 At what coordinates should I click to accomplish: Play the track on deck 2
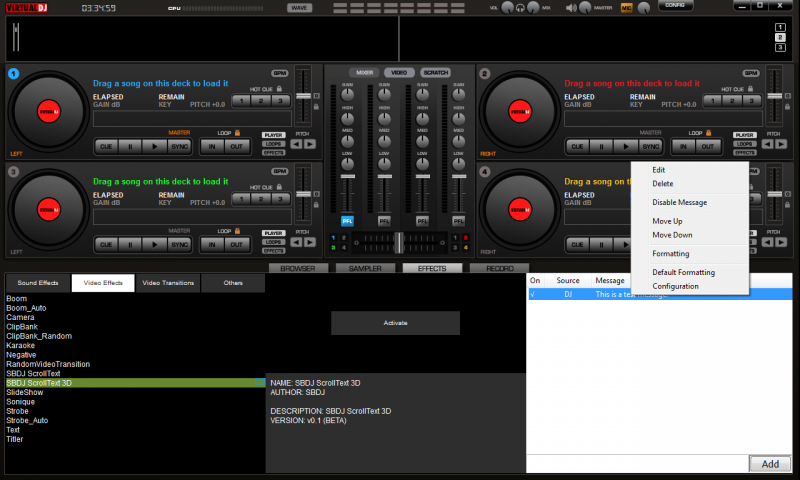pyautogui.click(x=626, y=147)
